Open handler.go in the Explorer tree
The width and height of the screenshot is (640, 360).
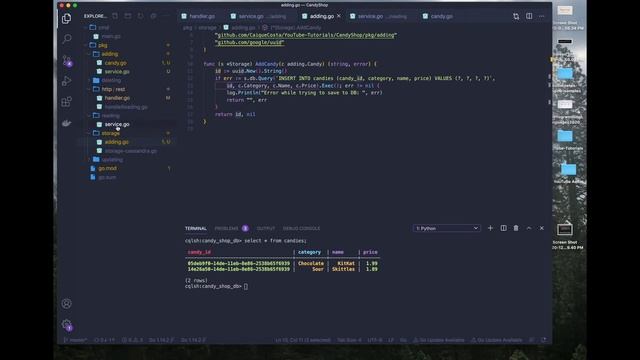(x=118, y=98)
